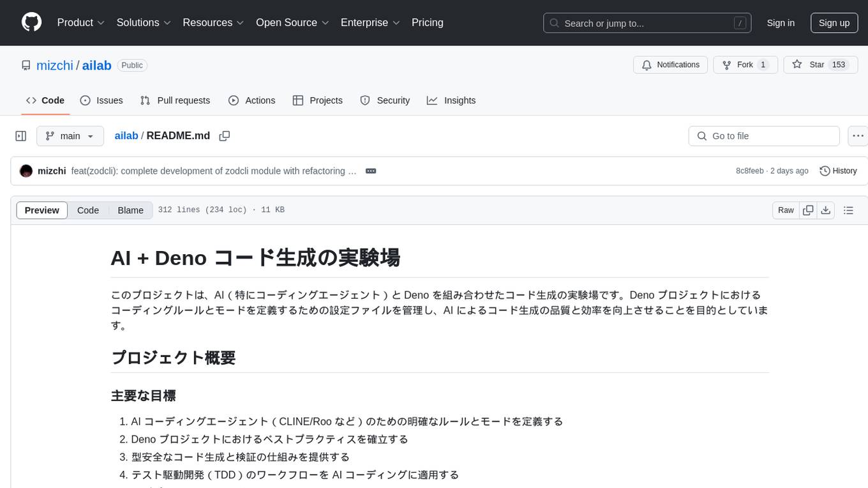The width and height of the screenshot is (868, 488).
Task: Open the Sign up page
Action: 834,23
